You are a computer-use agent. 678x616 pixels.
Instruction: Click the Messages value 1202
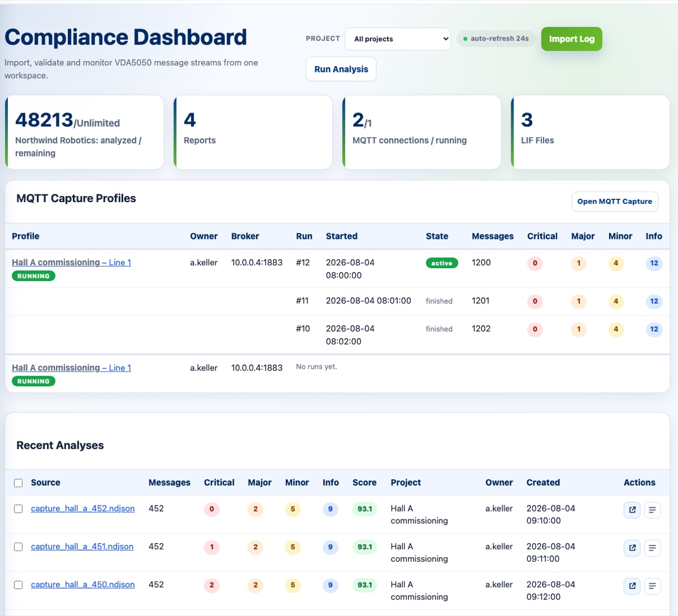(481, 329)
